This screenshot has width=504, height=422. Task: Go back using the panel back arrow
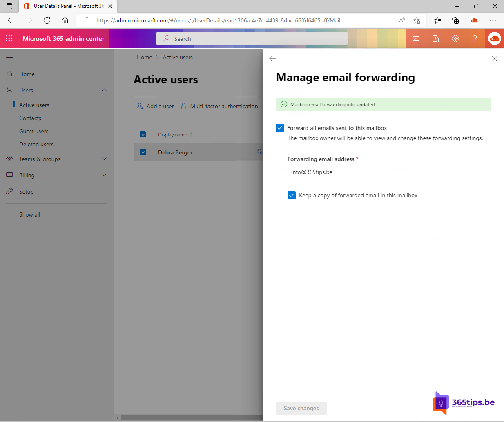272,59
